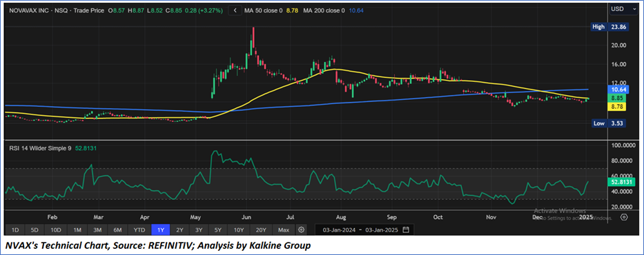
Task: Click the Feb label on time axis
Action: pyautogui.click(x=52, y=217)
